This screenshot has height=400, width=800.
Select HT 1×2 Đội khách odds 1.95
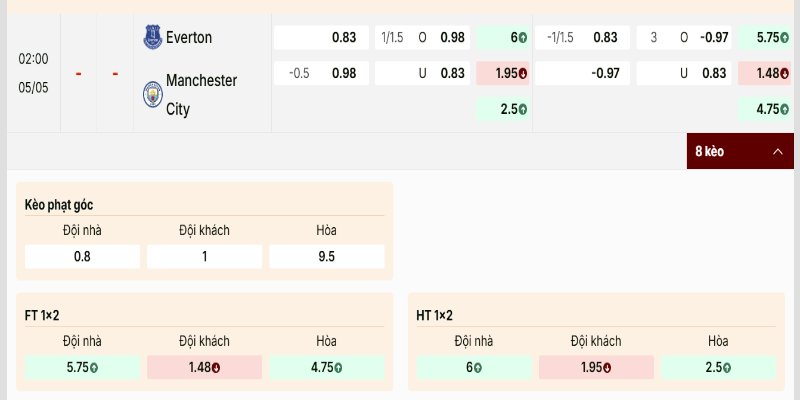(596, 367)
